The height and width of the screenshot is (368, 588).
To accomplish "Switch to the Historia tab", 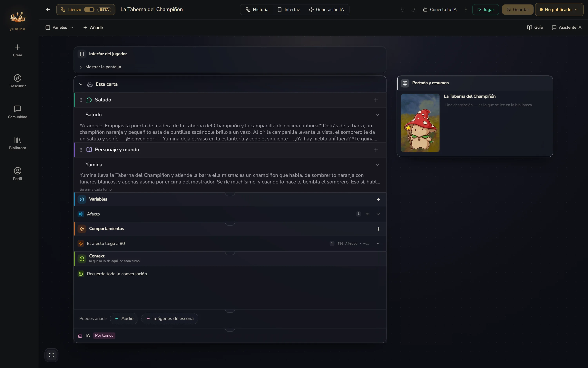I will [257, 9].
